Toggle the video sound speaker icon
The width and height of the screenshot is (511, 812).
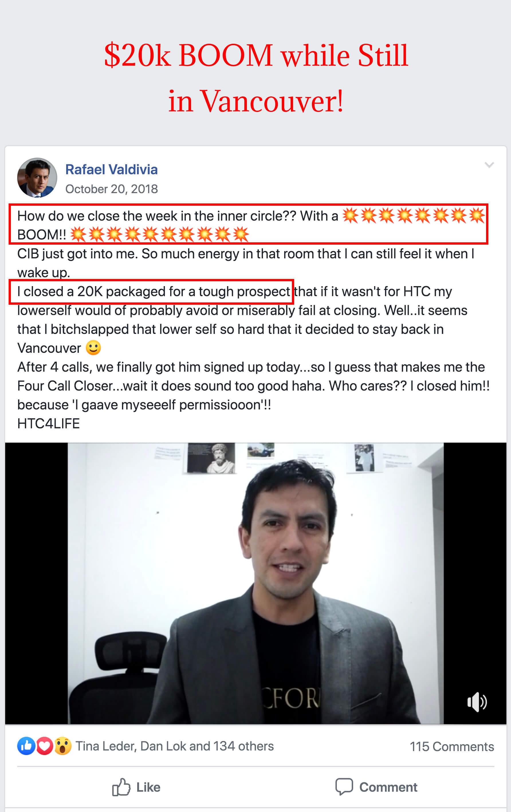[x=477, y=702]
